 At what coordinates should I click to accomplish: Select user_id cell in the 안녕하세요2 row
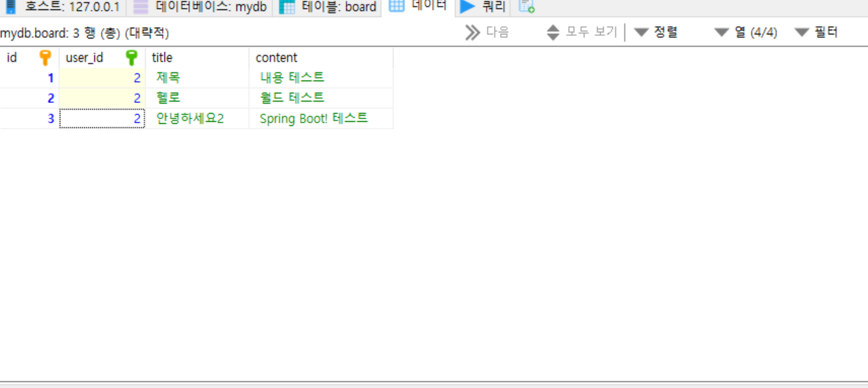pos(102,118)
